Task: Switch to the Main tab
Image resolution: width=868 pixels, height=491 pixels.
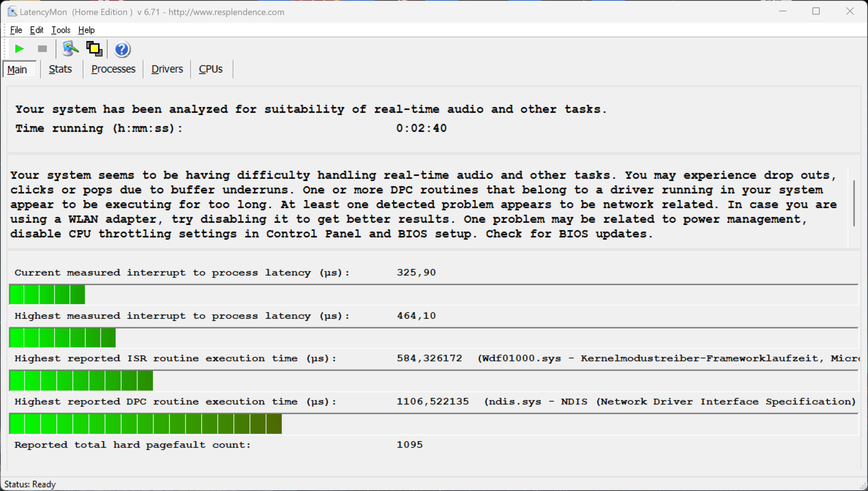Action: 17,70
